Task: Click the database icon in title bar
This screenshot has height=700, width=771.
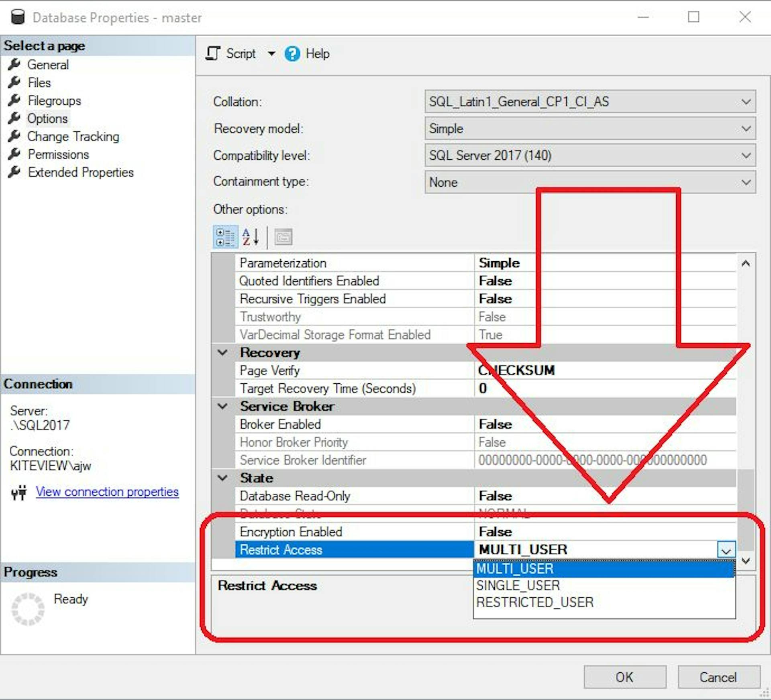Action: [17, 17]
